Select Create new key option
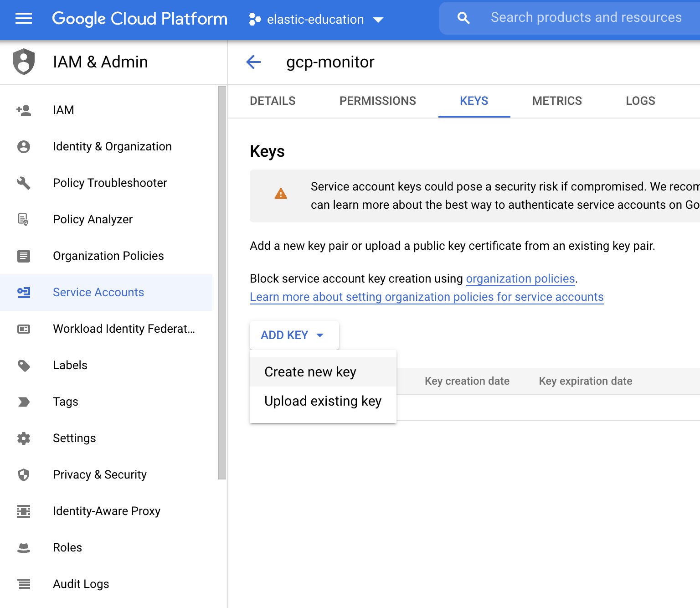The height and width of the screenshot is (608, 700). point(310,371)
